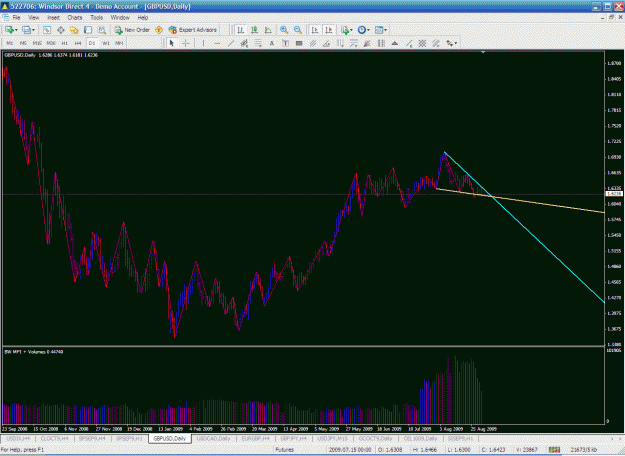Image resolution: width=625 pixels, height=456 pixels.
Task: Switch to the EURGBP,H4 chart tab
Action: tap(256, 438)
